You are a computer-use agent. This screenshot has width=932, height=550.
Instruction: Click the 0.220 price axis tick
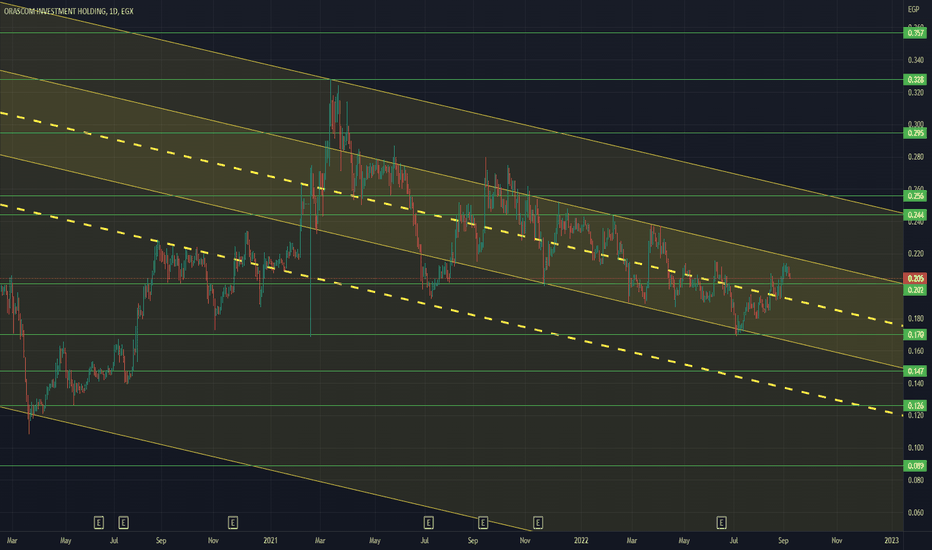tap(916, 254)
